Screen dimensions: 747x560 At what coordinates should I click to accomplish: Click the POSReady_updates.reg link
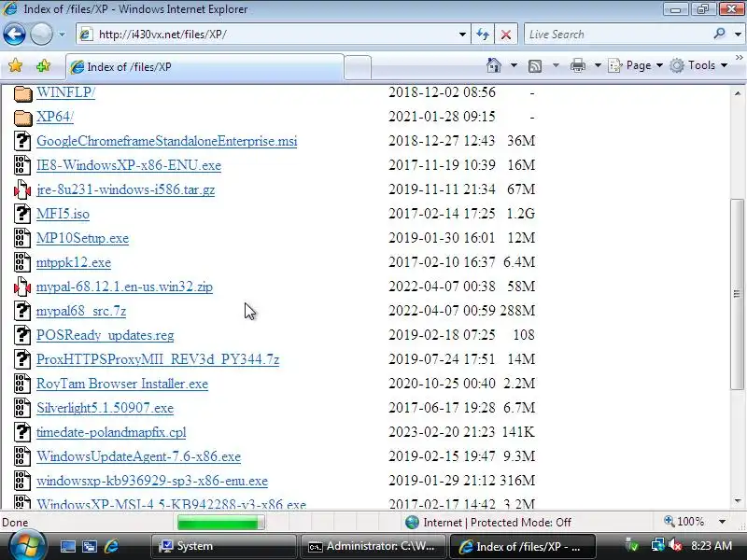coord(105,335)
